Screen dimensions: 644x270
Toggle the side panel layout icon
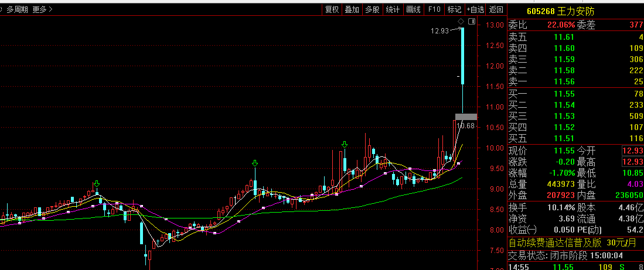click(472, 21)
